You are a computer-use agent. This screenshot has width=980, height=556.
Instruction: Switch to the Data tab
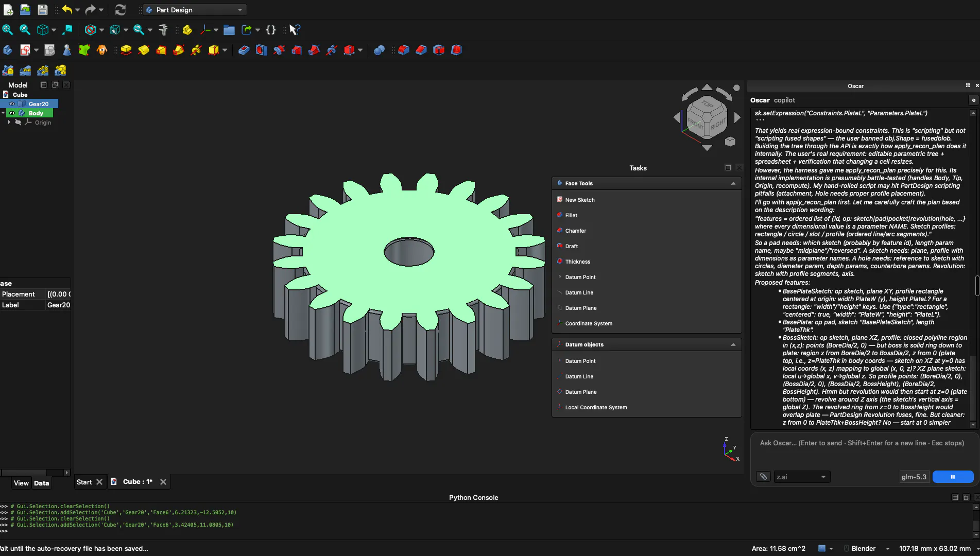[42, 483]
